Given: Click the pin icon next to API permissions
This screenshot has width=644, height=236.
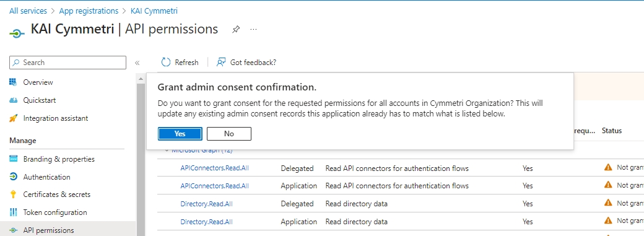Looking at the screenshot, I should (x=236, y=30).
